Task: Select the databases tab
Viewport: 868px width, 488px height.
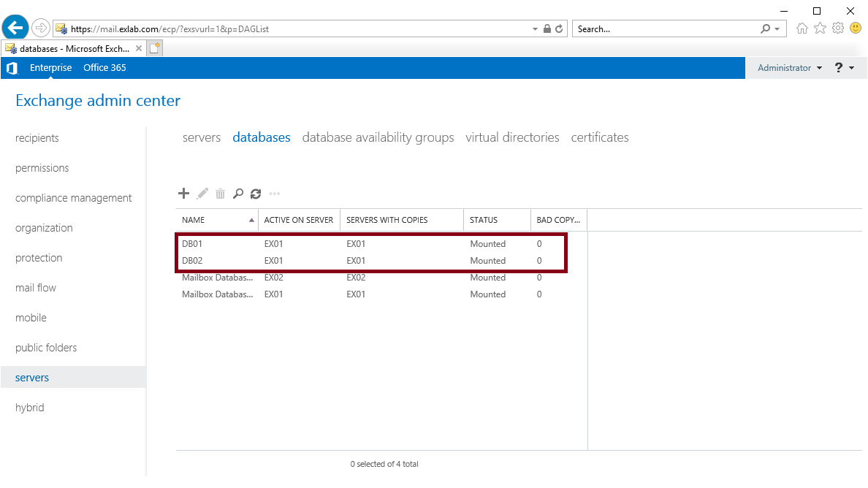Action: point(262,137)
